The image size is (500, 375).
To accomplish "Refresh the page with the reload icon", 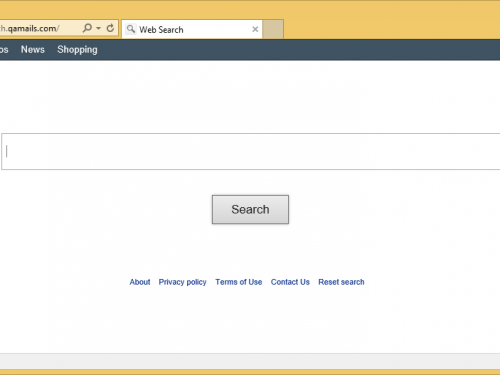I will (110, 28).
